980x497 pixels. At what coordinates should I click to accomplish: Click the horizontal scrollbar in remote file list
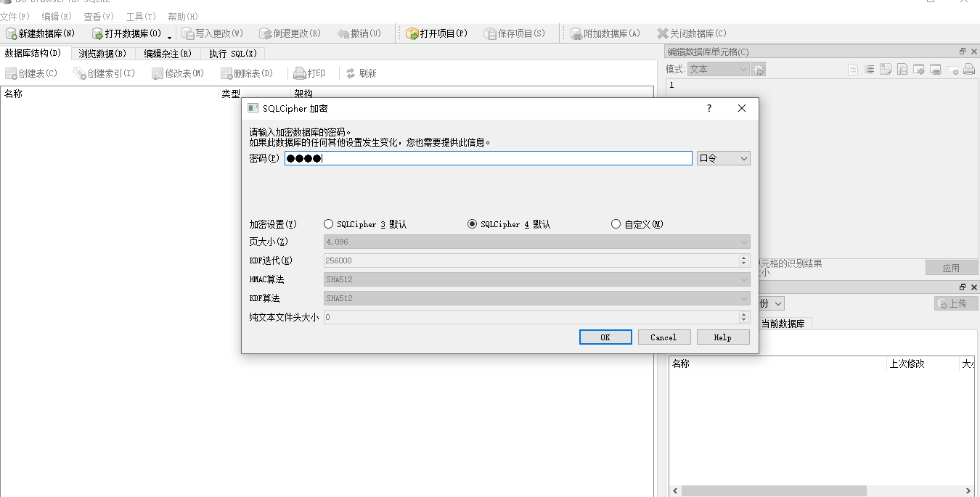pos(773,491)
